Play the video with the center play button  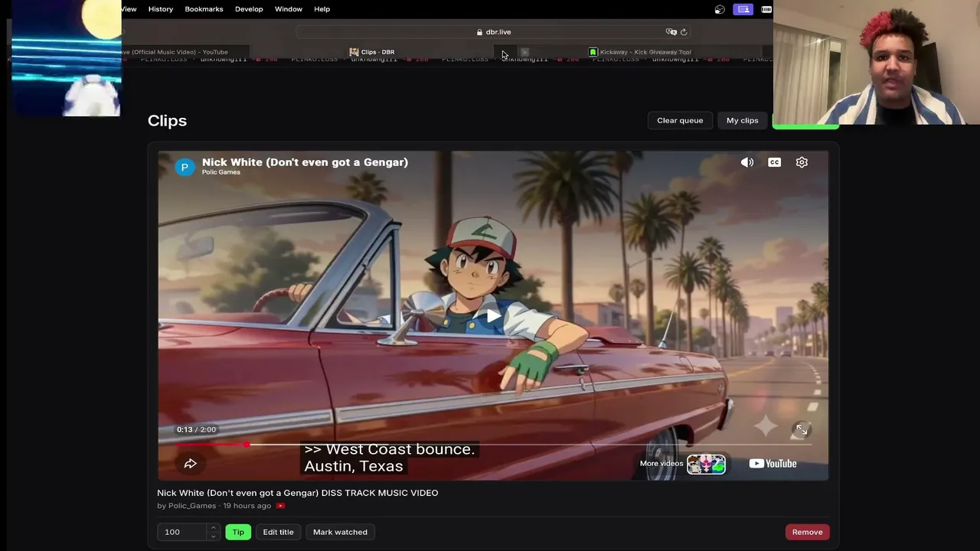493,315
